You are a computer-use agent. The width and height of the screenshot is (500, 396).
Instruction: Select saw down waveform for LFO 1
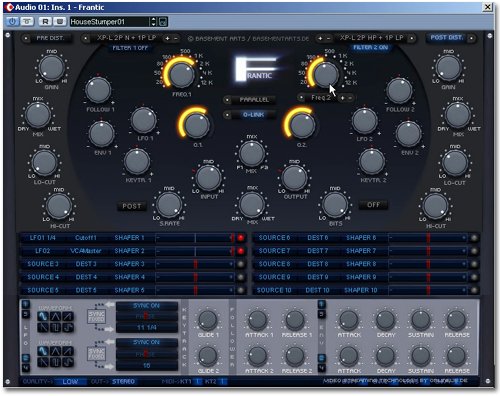pos(43,327)
